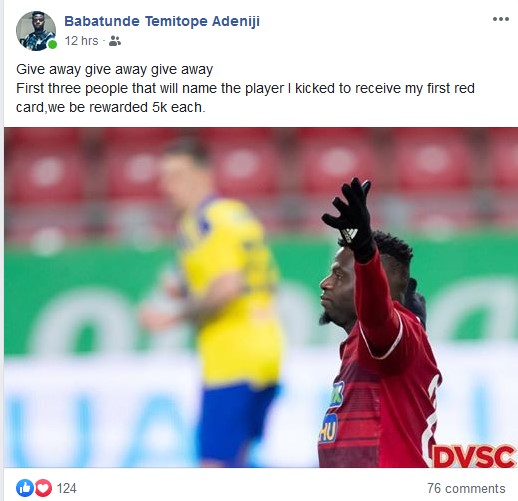
Task: Click the raised black glove in the photo
Action: (x=350, y=218)
